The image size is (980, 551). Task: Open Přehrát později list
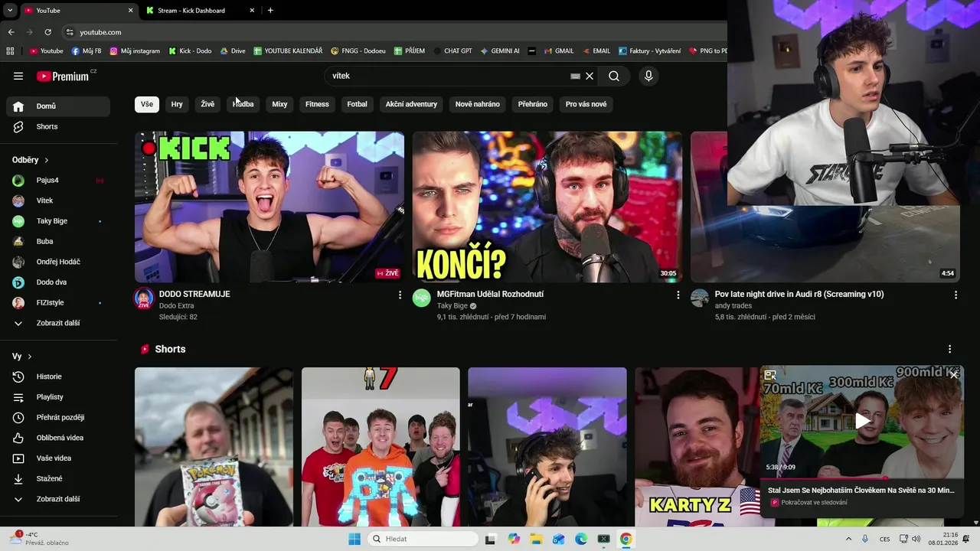pos(58,417)
